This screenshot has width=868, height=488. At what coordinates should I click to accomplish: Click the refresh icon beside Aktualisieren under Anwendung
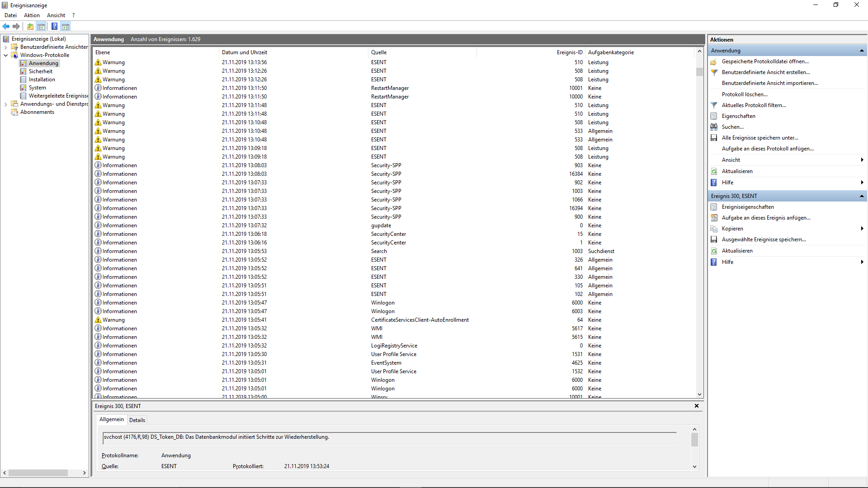pos(714,171)
